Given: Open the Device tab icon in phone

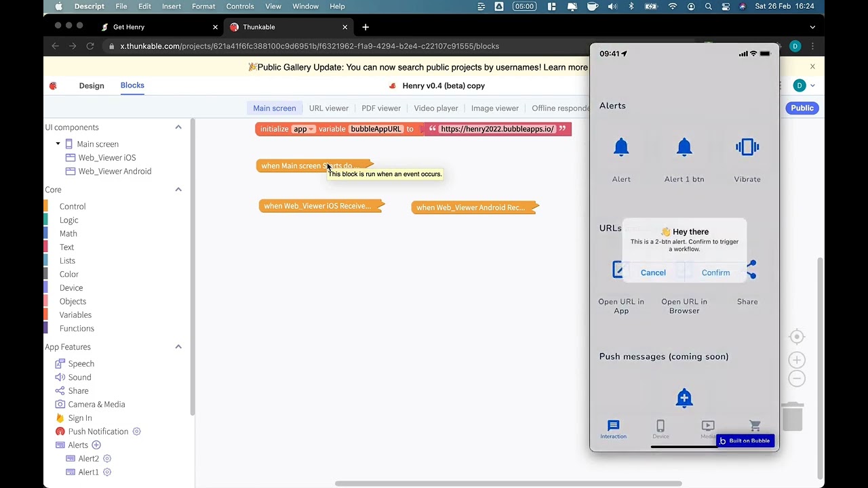Looking at the screenshot, I should 660,426.
